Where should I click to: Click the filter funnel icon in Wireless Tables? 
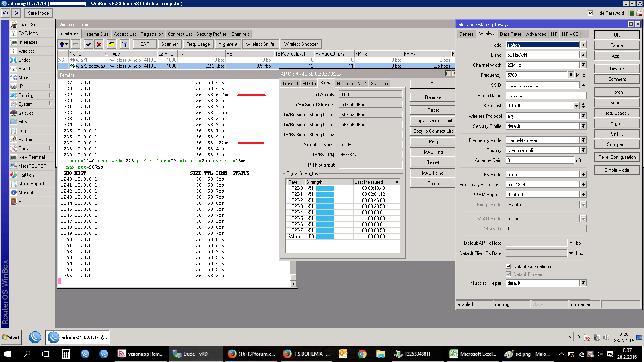[x=124, y=44]
